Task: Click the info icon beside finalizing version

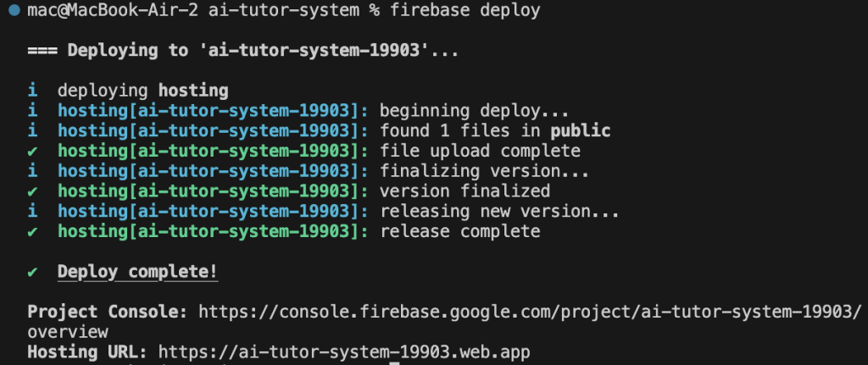Action: 33,171
